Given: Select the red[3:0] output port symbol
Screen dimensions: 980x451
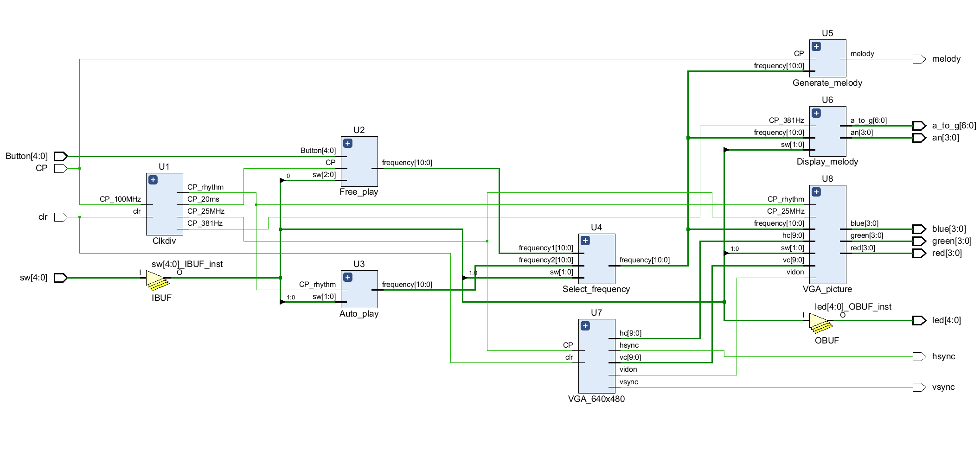Looking at the screenshot, I should pos(919,253).
